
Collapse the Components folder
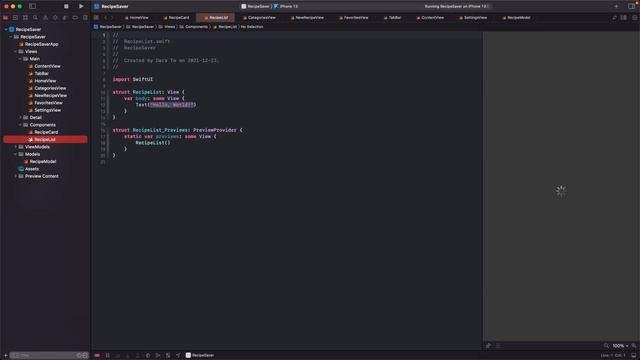pyautogui.click(x=20, y=125)
